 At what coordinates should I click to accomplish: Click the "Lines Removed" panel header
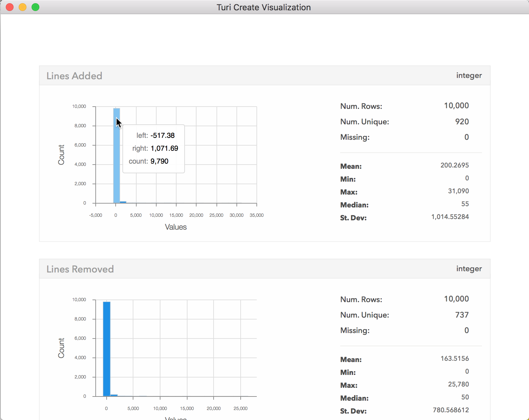(x=80, y=269)
